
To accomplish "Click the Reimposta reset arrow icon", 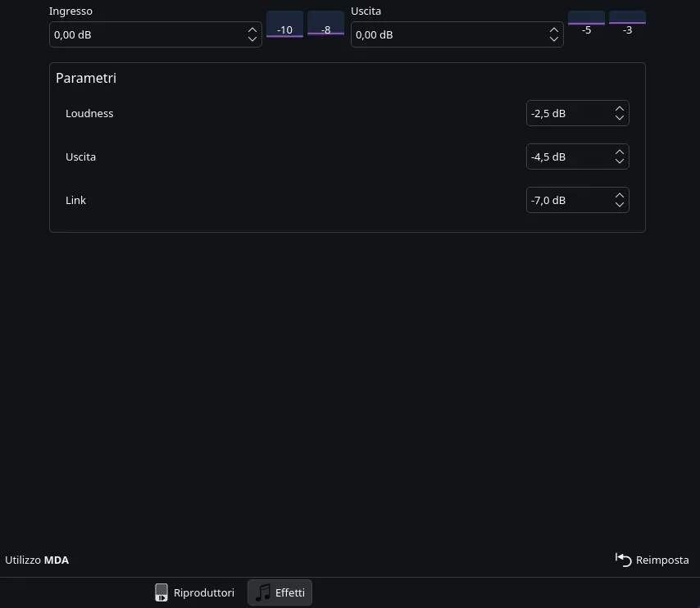I will (x=624, y=560).
